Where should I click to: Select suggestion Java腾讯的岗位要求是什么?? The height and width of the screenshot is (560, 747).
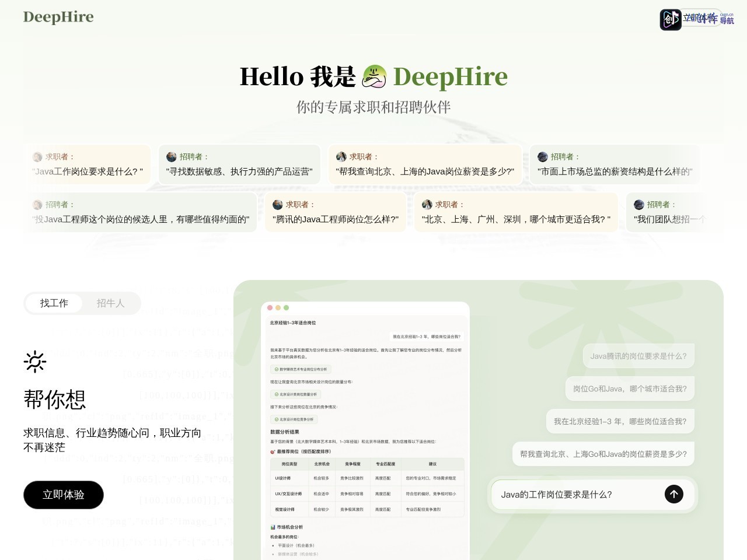pyautogui.click(x=638, y=356)
